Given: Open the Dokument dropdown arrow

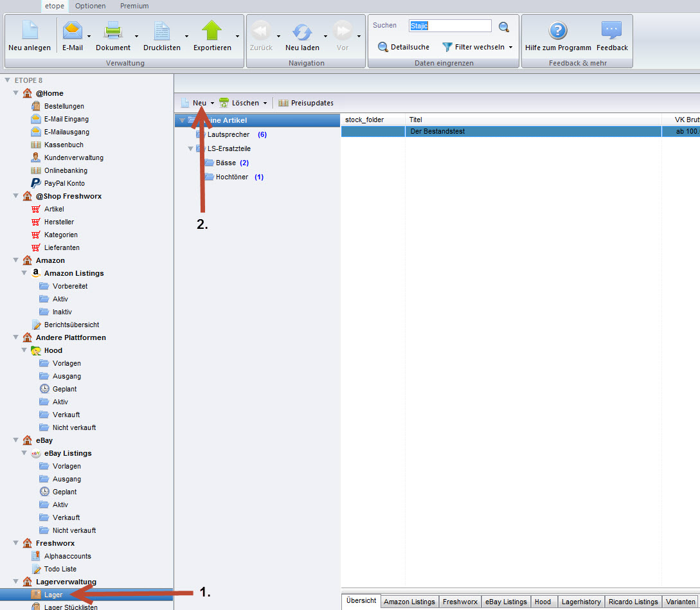Looking at the screenshot, I should tap(136, 36).
